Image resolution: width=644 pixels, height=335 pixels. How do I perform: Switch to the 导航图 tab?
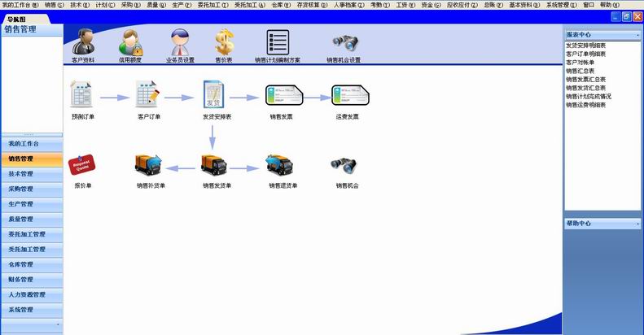(16, 18)
